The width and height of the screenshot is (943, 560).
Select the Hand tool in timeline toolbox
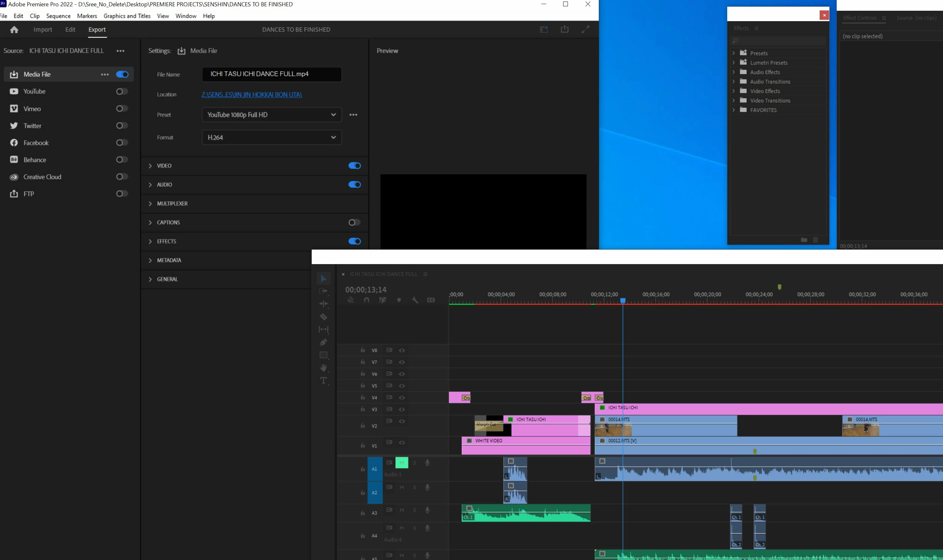323,367
